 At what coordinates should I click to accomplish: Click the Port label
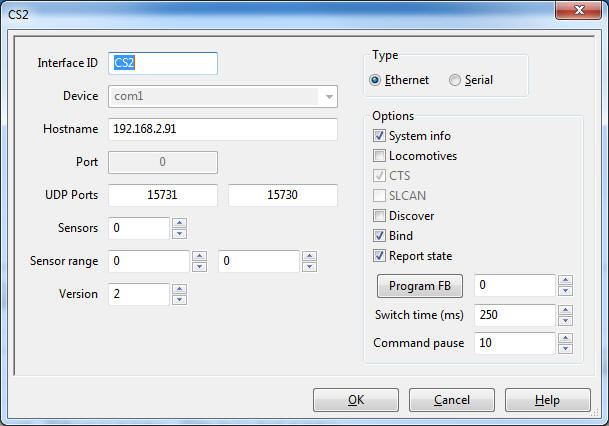pyautogui.click(x=87, y=162)
